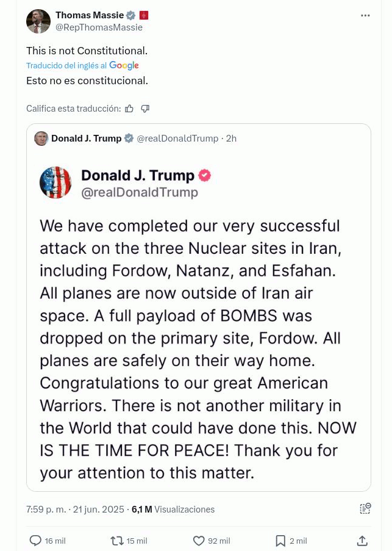The height and width of the screenshot is (551, 392).
Task: Click the quoted @realDonaldTrump handle
Action: click(177, 139)
